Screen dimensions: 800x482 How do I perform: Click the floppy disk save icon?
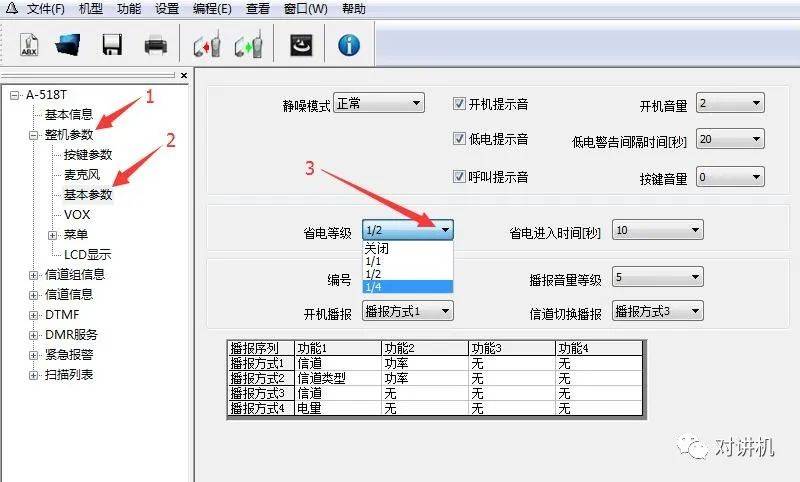[112, 45]
